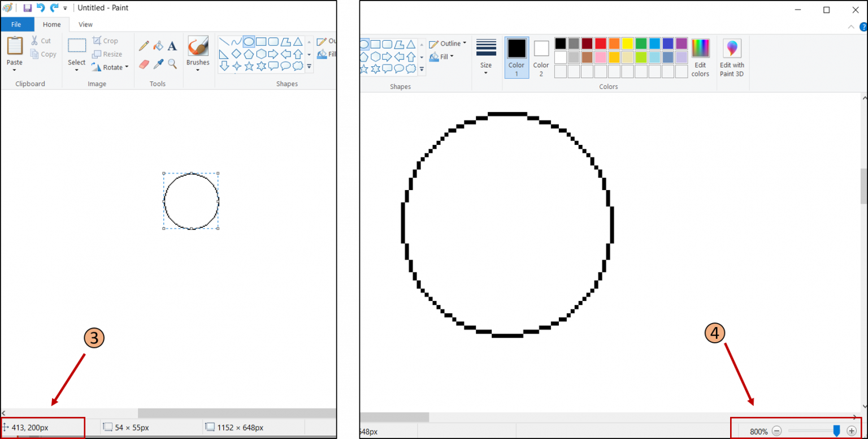The height and width of the screenshot is (439, 868).
Task: Open the Size line thickness dropdown
Action: click(486, 57)
